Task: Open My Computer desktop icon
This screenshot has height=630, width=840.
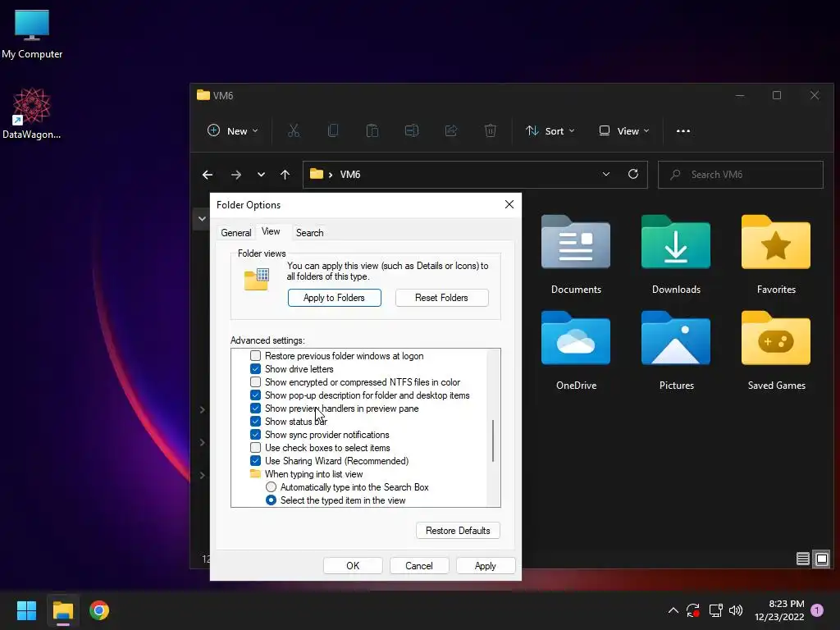Action: point(32,34)
